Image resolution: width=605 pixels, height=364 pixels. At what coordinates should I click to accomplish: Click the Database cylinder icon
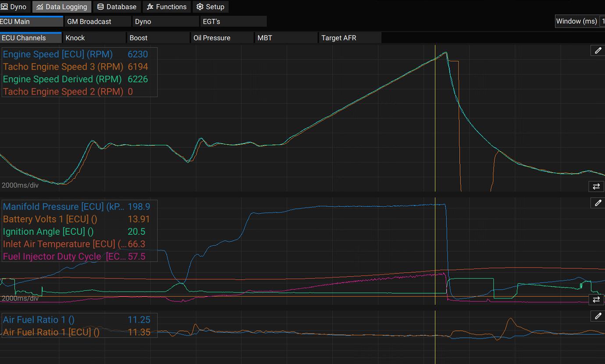[x=100, y=7]
